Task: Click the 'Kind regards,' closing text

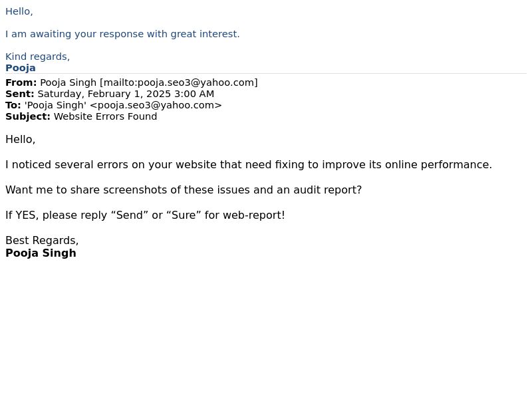Action: click(38, 57)
